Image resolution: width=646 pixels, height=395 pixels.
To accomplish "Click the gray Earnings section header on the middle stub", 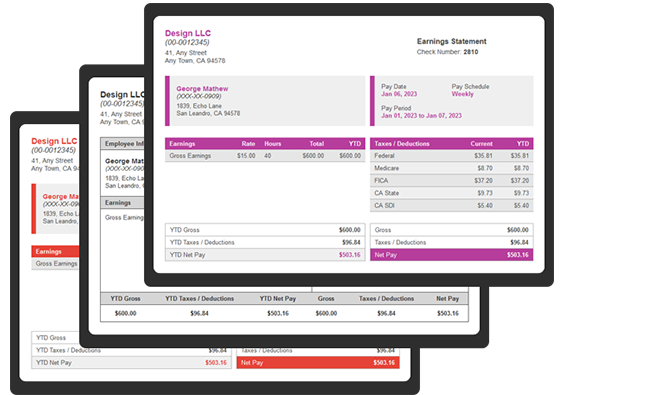I will pos(118,203).
